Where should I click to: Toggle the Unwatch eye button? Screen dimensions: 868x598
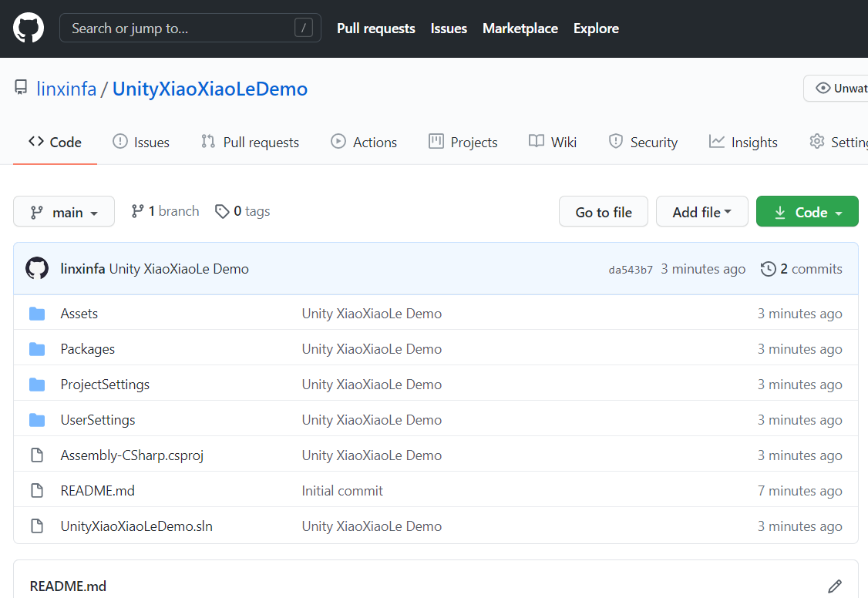[836, 89]
